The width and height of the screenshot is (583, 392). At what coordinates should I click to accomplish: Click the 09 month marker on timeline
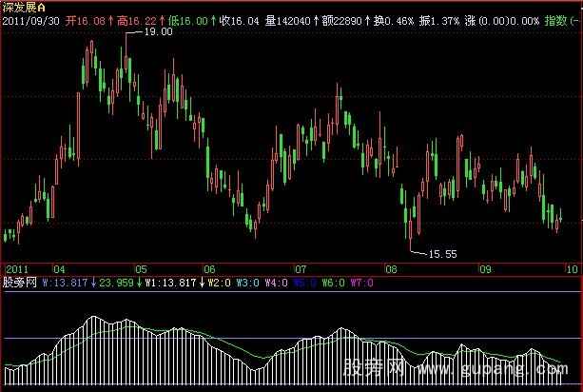click(483, 269)
